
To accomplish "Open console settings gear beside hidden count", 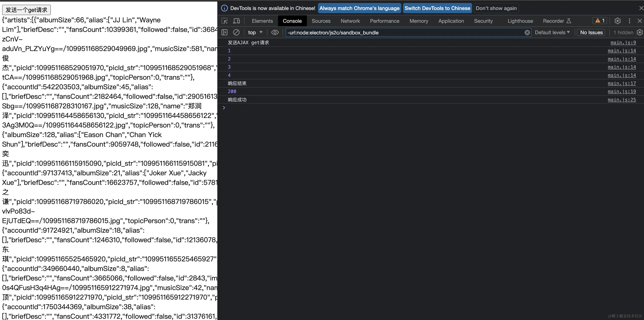I will pyautogui.click(x=640, y=33).
